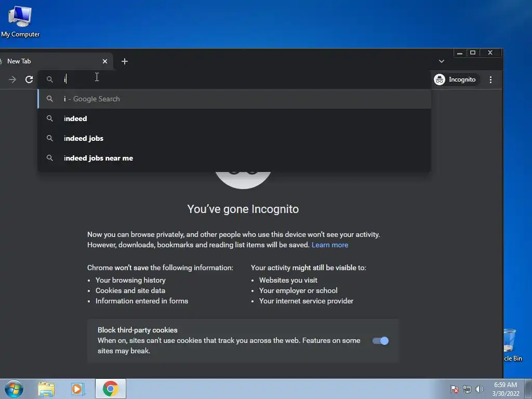
Task: Click 'Your employer or school' list item
Action: 298,291
